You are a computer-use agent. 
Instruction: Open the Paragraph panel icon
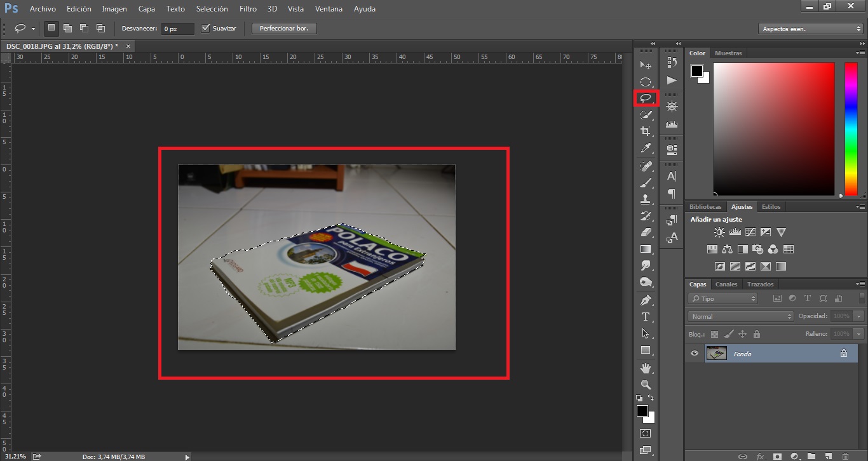[672, 194]
